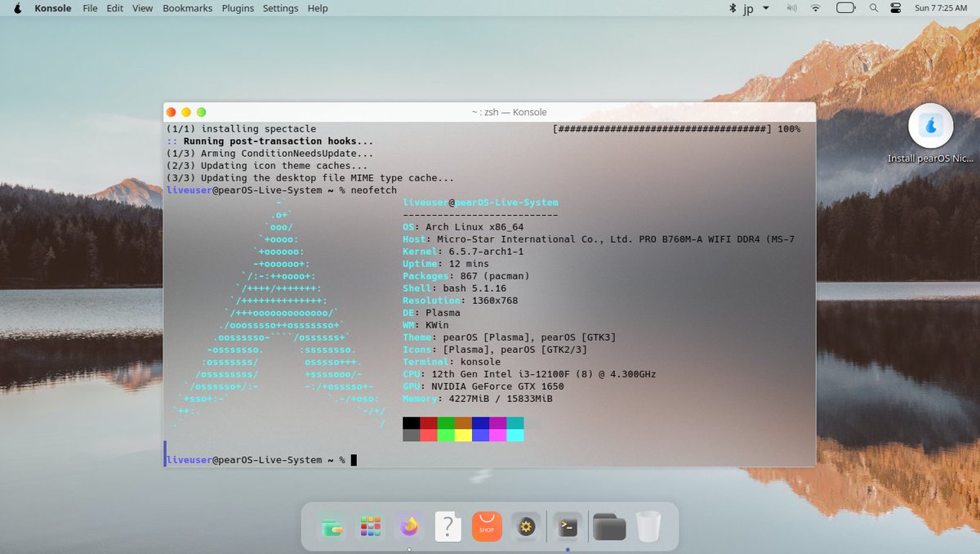This screenshot has height=554, width=980.
Task: Minimize Konsole with the yellow button
Action: tap(186, 112)
